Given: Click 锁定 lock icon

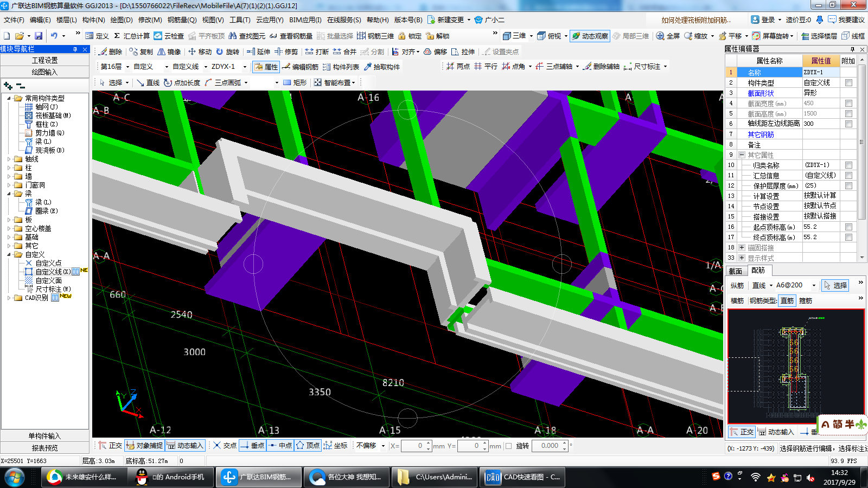Looking at the screenshot, I should (410, 36).
